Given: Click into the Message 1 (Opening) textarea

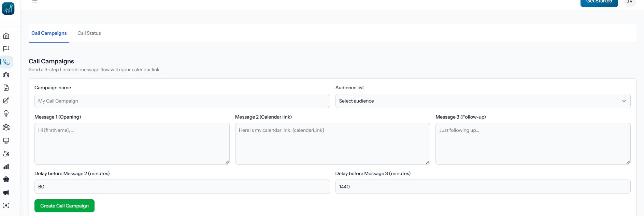Looking at the screenshot, I should [x=132, y=144].
